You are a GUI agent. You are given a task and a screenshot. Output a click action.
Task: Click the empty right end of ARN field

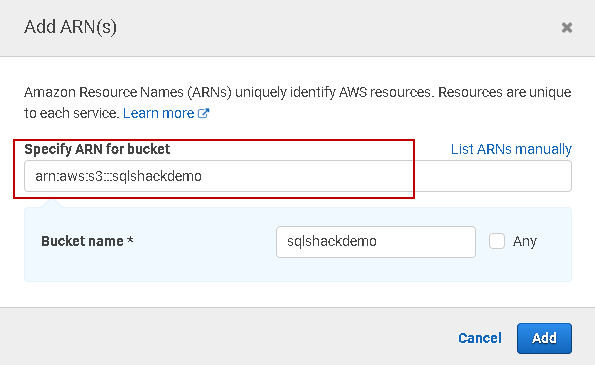tap(493, 176)
